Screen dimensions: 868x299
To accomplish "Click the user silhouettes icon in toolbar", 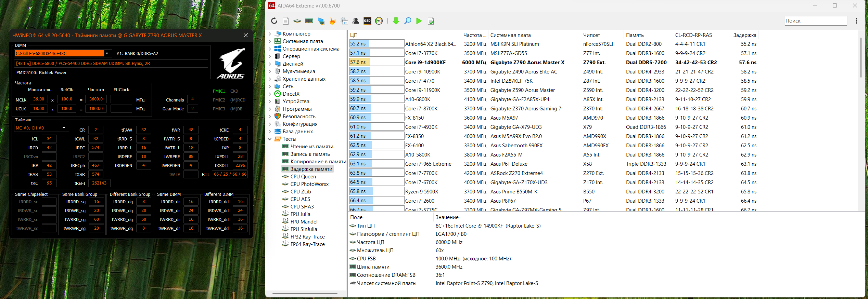I will point(356,21).
